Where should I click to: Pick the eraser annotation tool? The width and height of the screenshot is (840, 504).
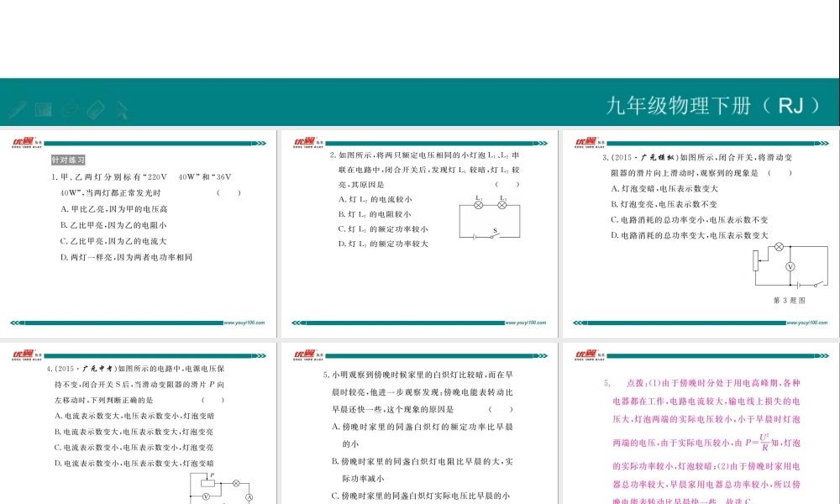(x=95, y=109)
